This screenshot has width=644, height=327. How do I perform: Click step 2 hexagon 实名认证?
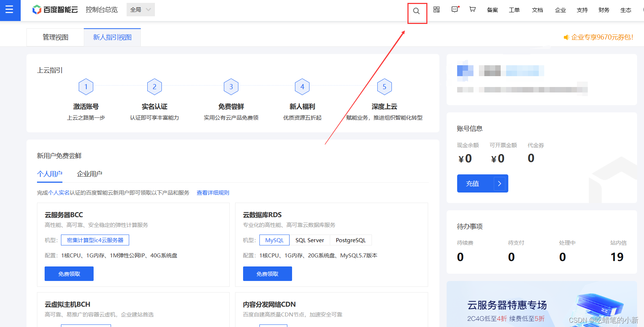155,87
